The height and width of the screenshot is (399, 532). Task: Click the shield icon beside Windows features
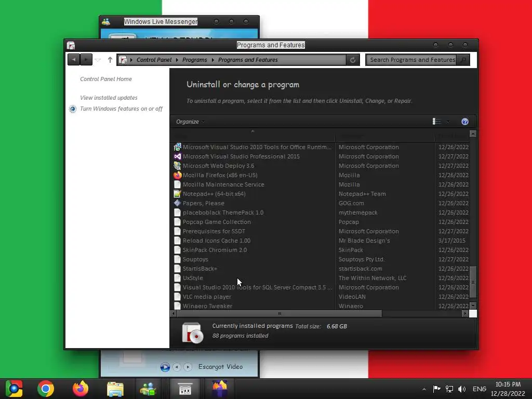(x=73, y=109)
